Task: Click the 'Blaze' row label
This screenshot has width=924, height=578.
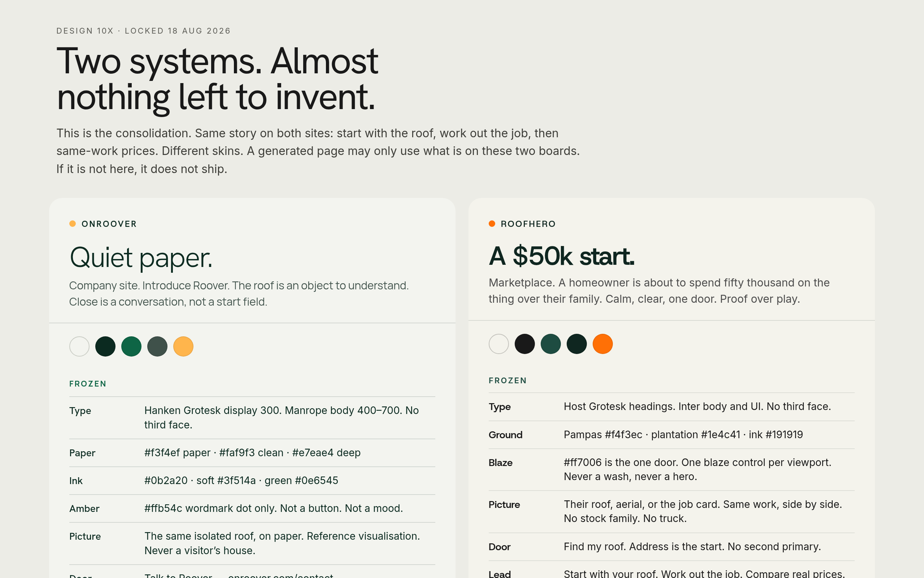Action: coord(500,463)
